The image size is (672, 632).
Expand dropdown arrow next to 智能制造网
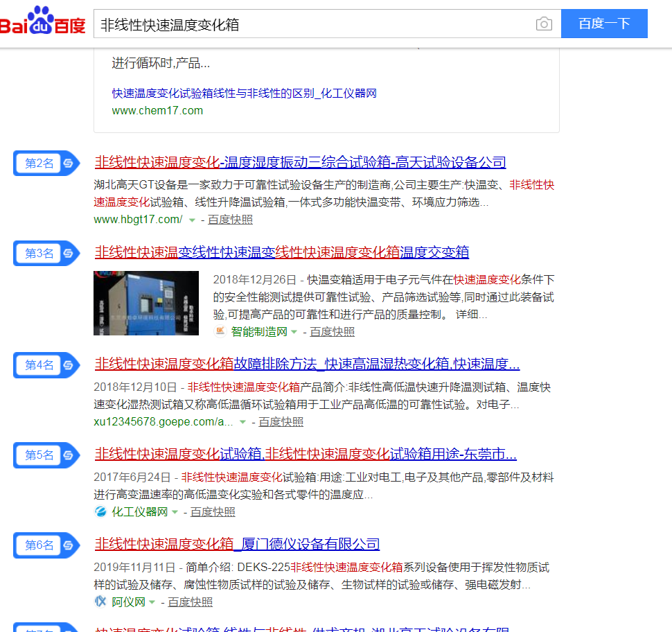[294, 333]
